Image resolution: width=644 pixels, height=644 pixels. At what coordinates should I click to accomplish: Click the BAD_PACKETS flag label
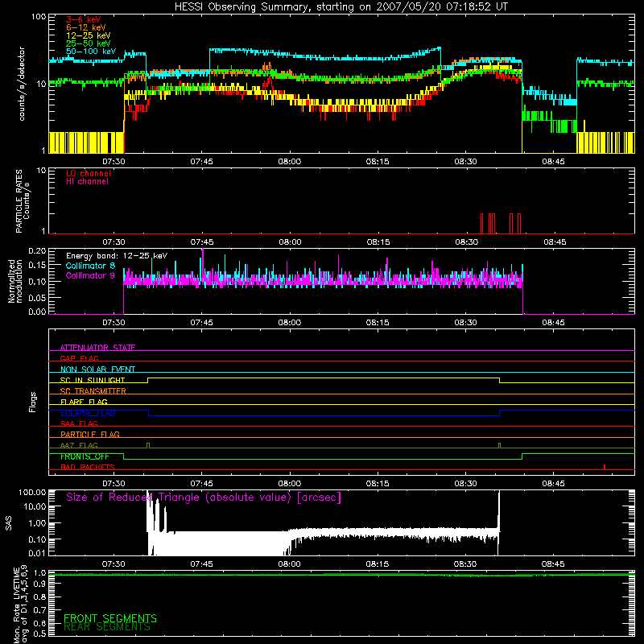click(88, 467)
